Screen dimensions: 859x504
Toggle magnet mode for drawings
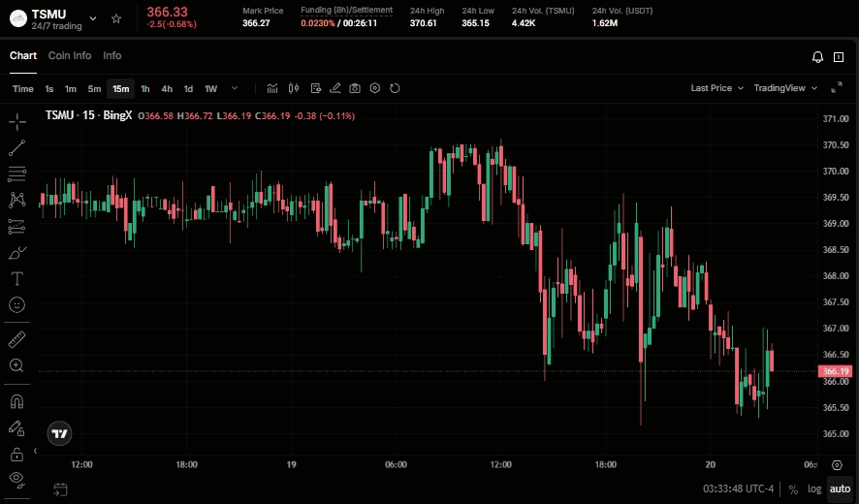tap(16, 401)
